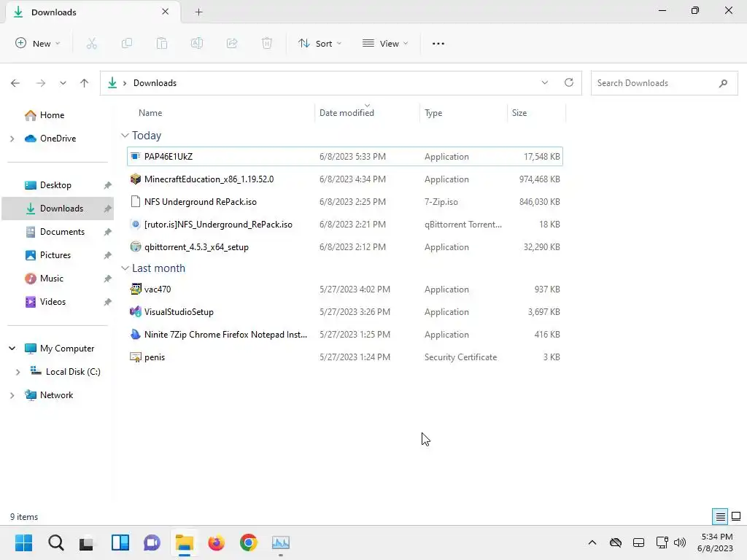
Task: Expand OneDrive in navigation pane
Action: click(12, 139)
